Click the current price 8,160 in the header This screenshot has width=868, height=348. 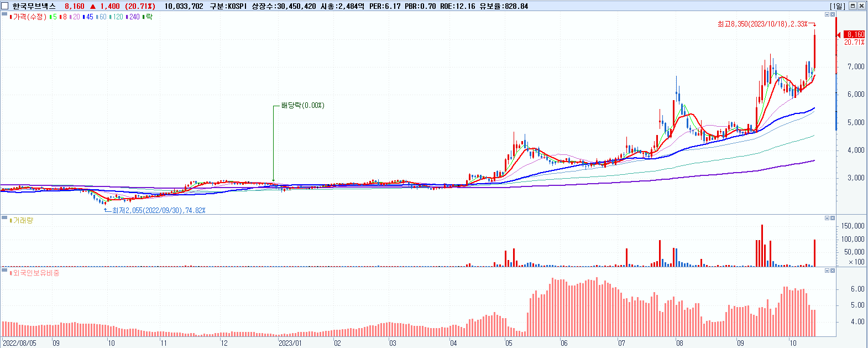75,6
